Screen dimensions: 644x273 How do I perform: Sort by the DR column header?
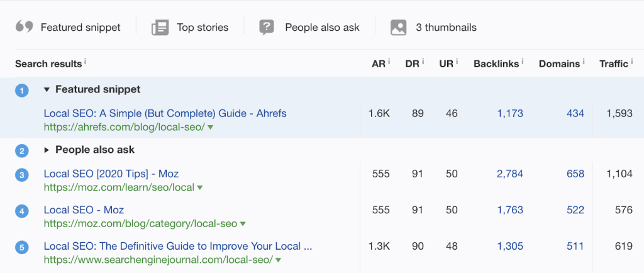coord(412,64)
